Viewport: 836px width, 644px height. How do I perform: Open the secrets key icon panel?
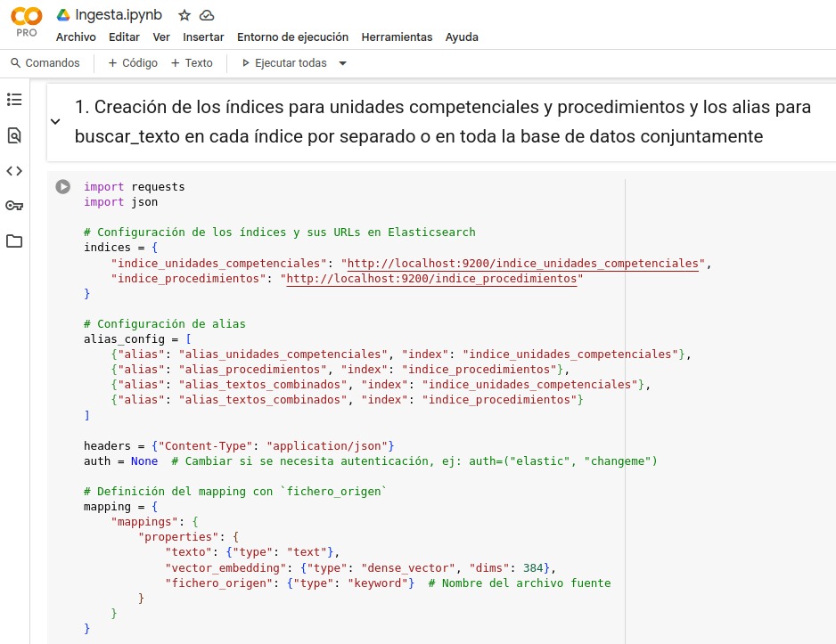pyautogui.click(x=14, y=206)
